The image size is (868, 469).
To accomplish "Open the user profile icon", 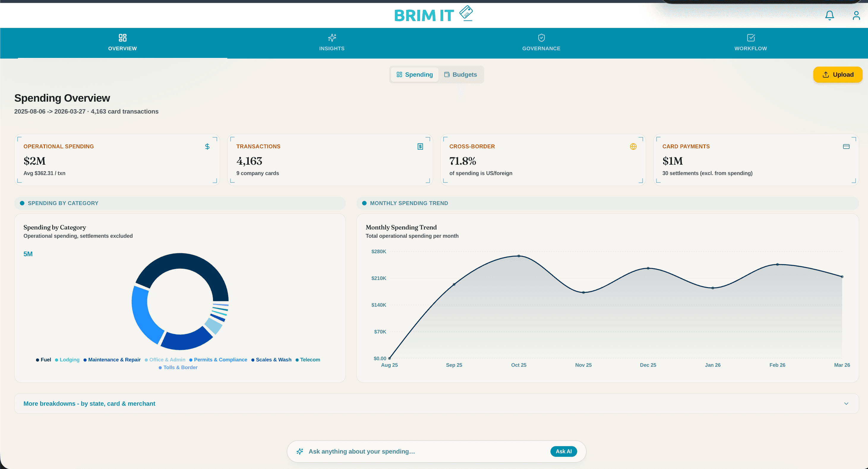I will click(856, 15).
